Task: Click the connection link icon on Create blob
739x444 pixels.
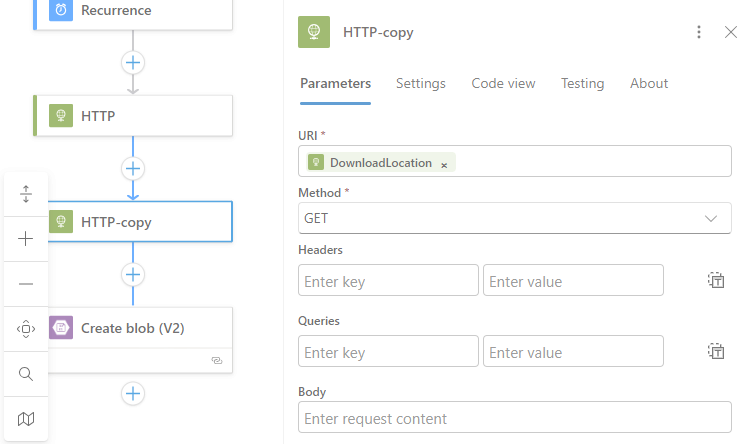Action: click(x=217, y=361)
